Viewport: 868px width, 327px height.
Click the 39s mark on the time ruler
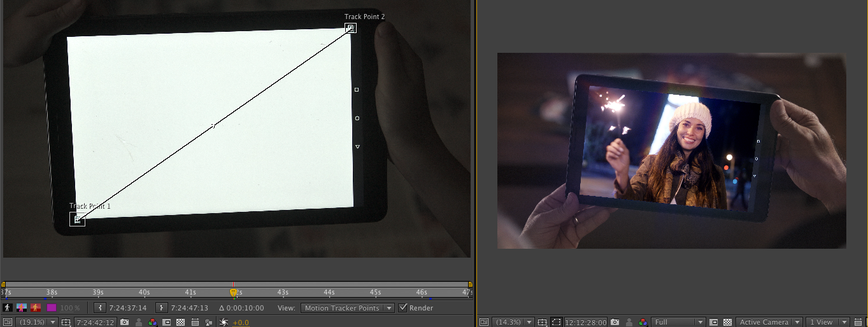point(98,292)
